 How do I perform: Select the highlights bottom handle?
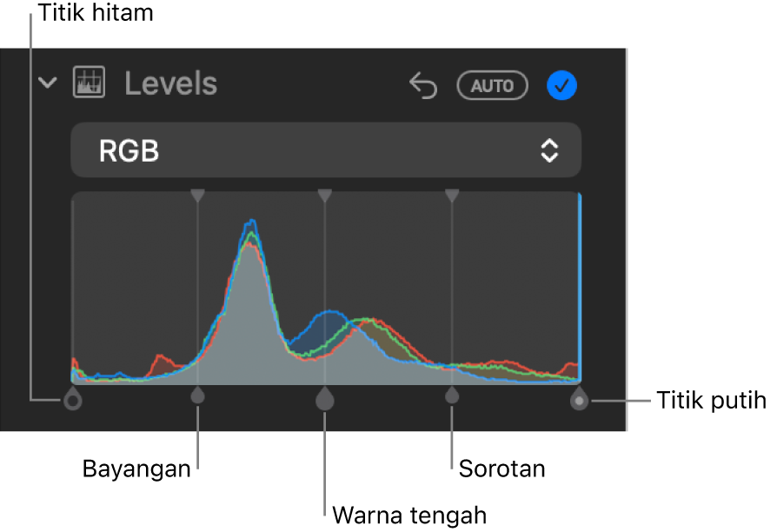451,396
